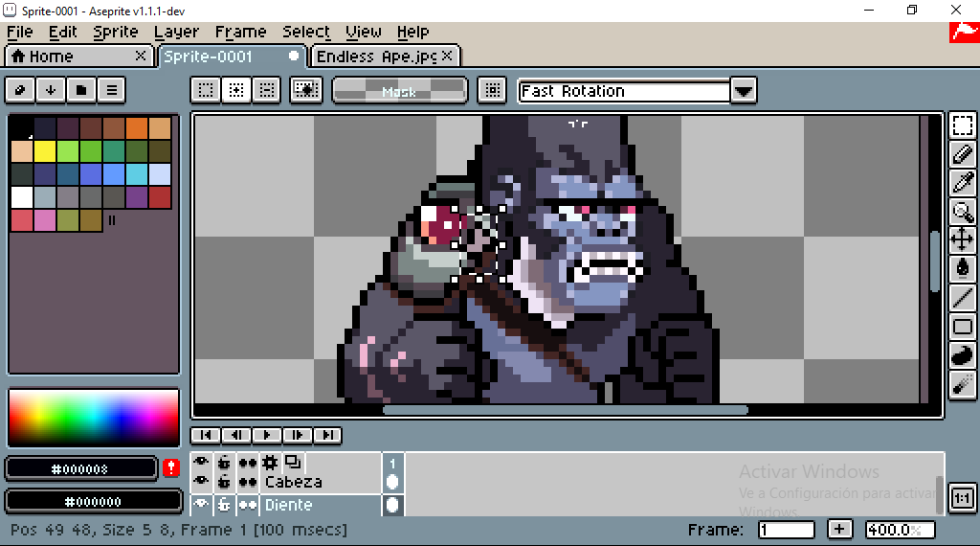This screenshot has height=546, width=980.
Task: Select the Rectangle shape tool
Action: point(963,327)
